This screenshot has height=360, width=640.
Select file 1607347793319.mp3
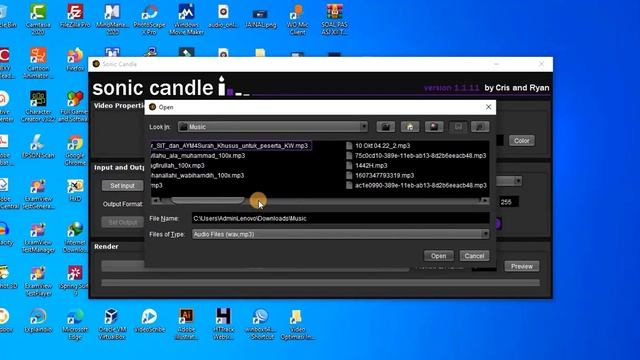pyautogui.click(x=380, y=175)
